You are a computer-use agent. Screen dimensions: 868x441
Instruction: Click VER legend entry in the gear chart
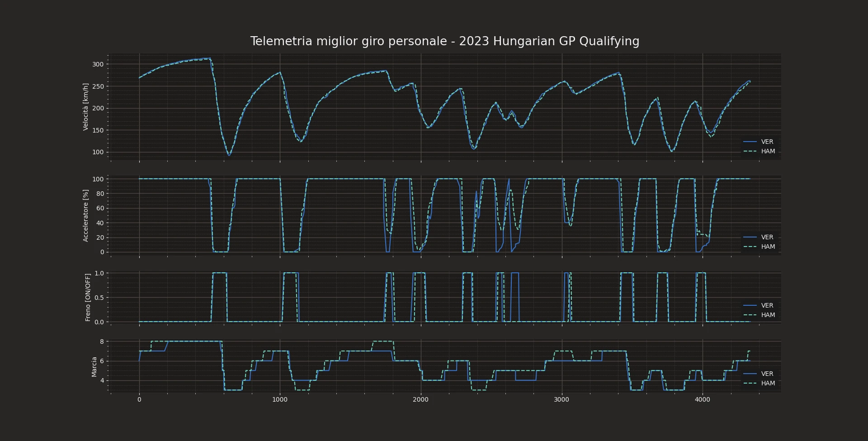pos(759,374)
